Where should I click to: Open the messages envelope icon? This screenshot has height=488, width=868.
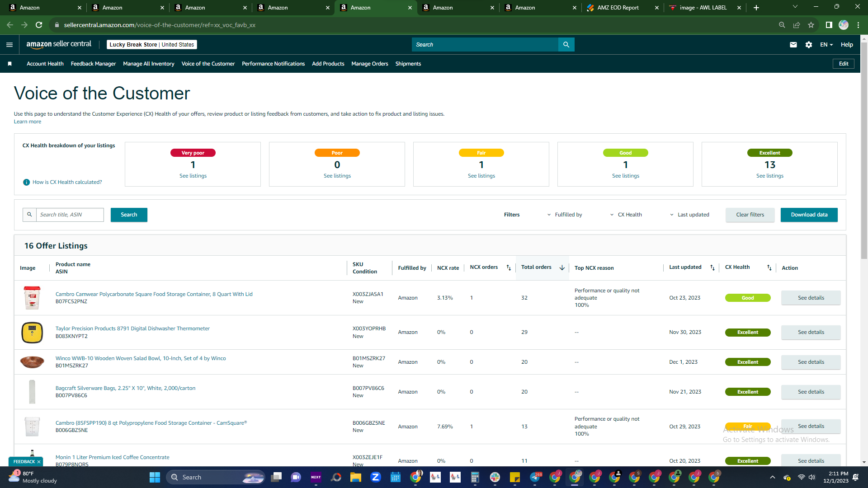pyautogui.click(x=793, y=45)
